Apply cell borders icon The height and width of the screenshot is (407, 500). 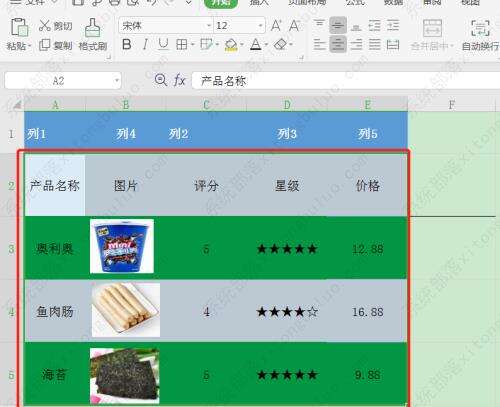[182, 44]
